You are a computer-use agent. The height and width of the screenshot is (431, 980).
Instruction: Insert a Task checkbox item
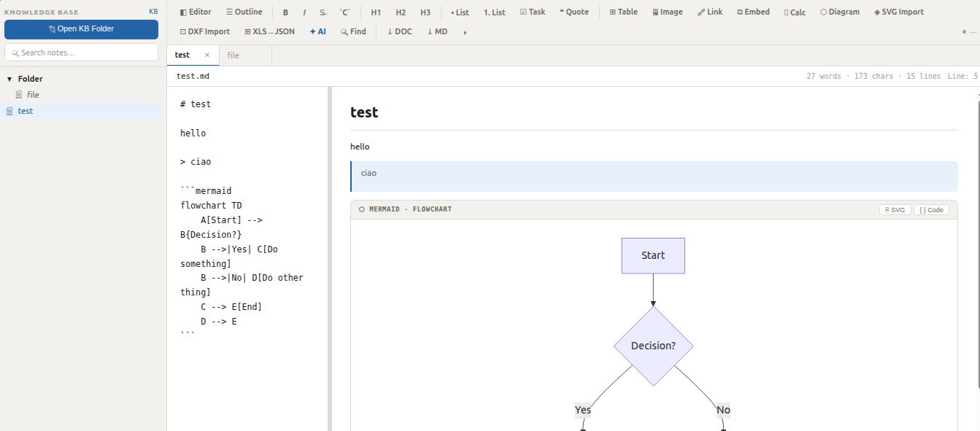pos(533,12)
